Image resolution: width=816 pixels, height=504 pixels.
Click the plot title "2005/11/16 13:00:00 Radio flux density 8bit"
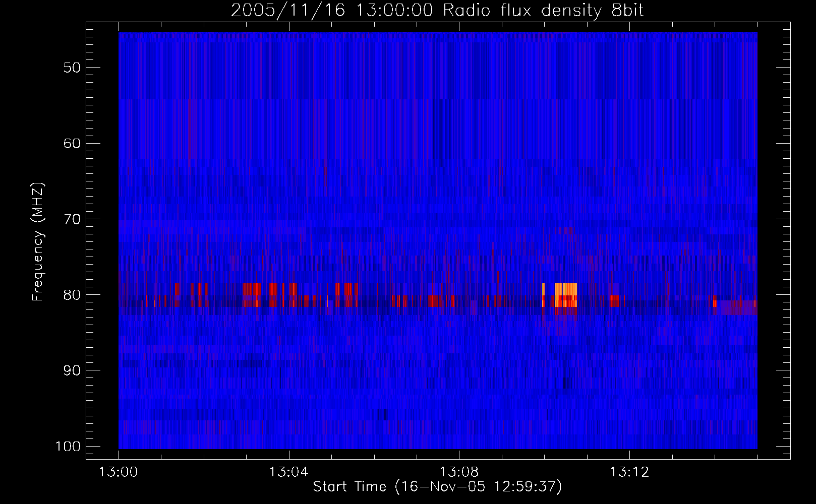(x=437, y=10)
